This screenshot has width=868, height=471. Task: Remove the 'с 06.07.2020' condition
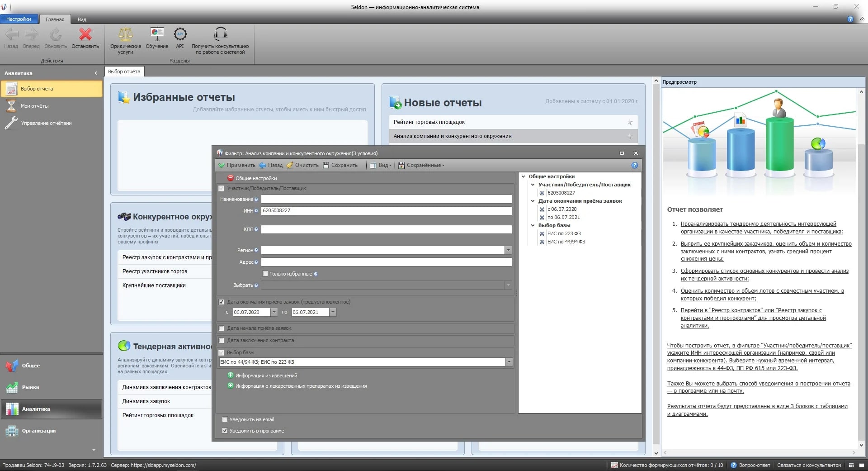[x=542, y=209]
